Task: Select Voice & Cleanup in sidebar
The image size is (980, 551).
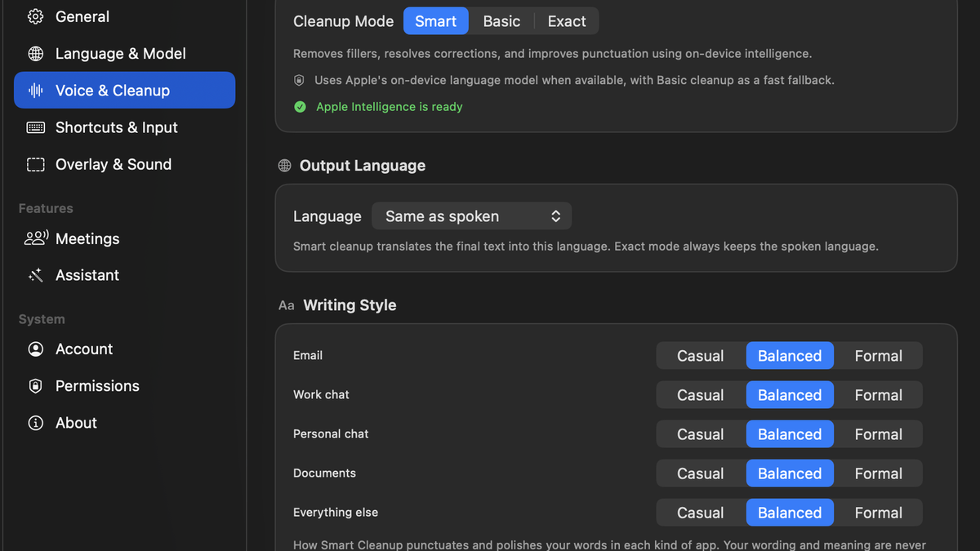Action: pos(124,91)
